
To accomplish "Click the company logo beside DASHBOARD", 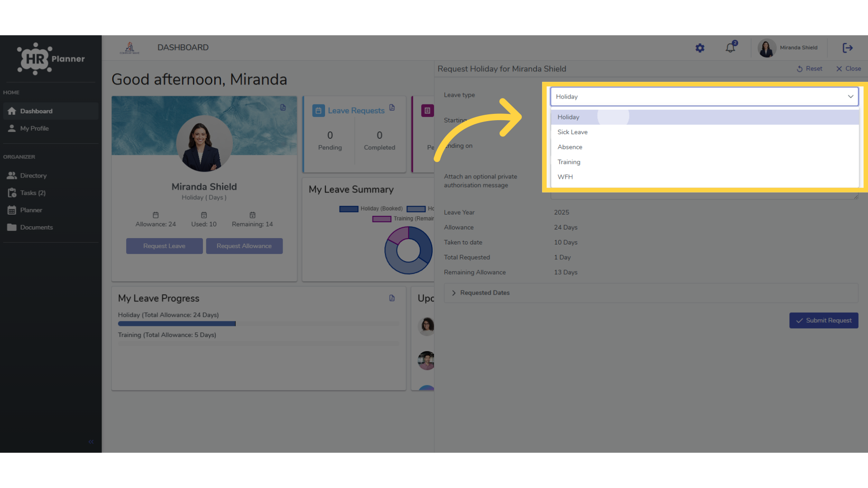I will [x=130, y=48].
